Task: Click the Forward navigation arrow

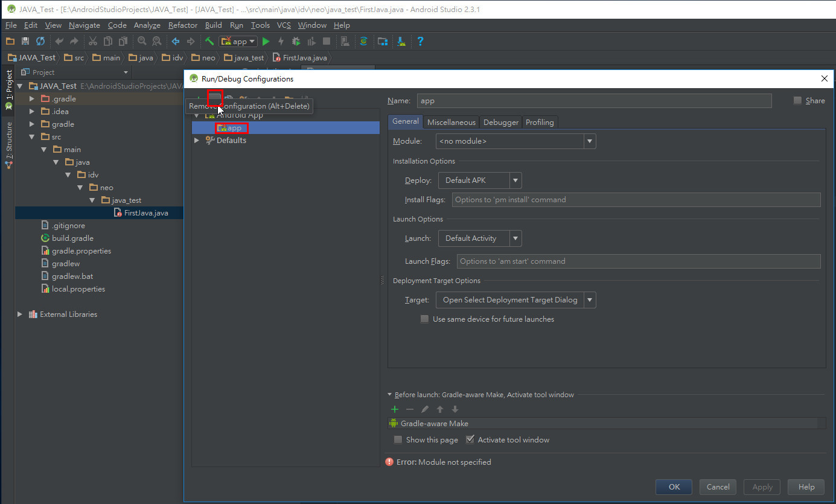Action: [191, 41]
